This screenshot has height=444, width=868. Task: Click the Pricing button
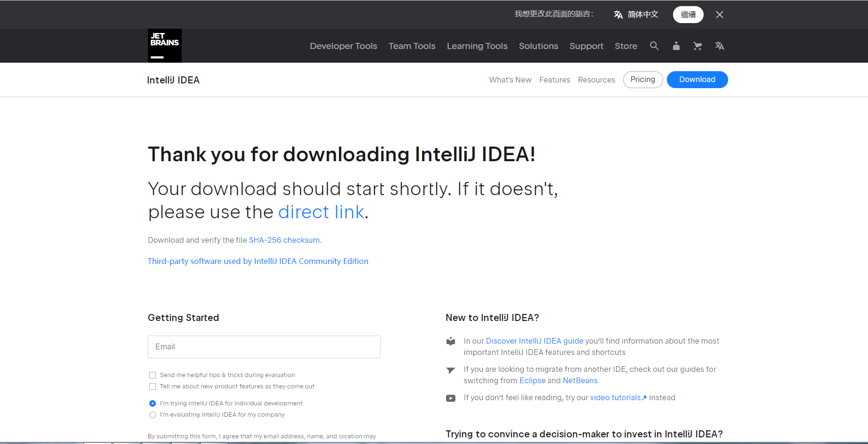coord(643,80)
